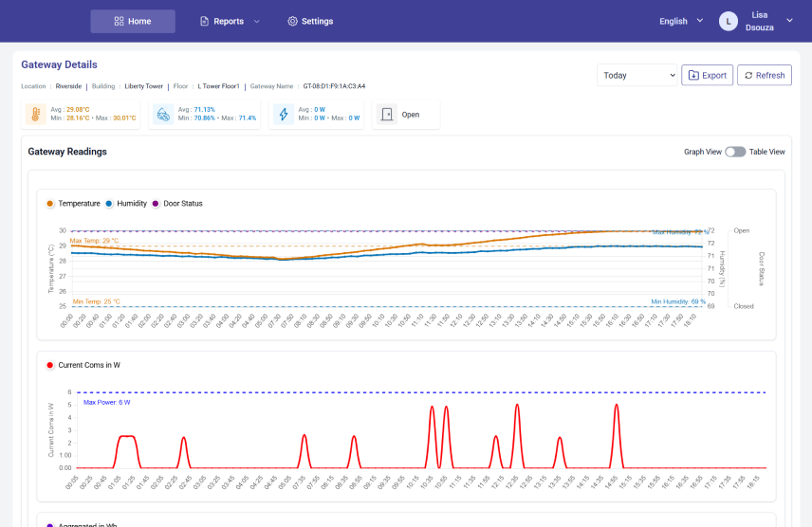Click the power lightning bolt icon
This screenshot has height=527, width=812.
(x=283, y=115)
